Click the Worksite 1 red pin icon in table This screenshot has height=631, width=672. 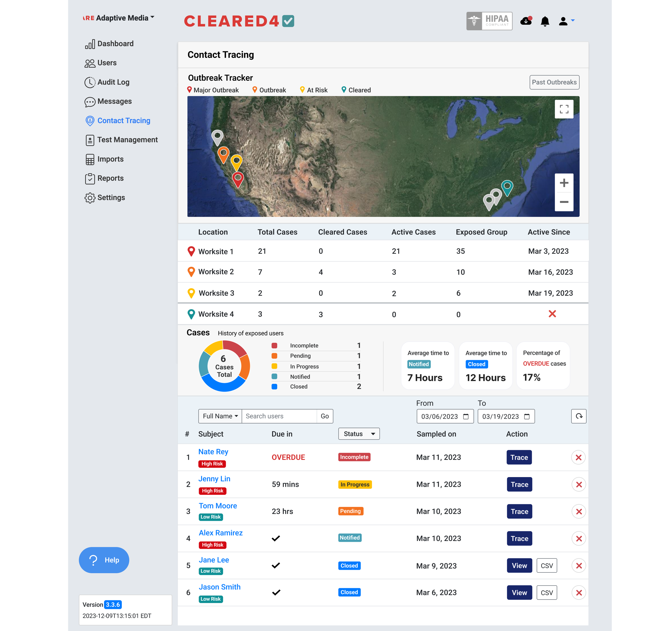[x=191, y=251]
